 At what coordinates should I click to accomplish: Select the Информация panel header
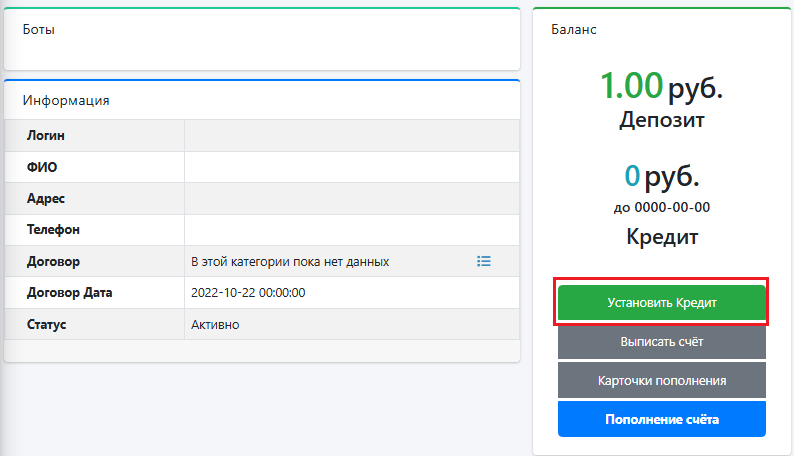pos(66,100)
